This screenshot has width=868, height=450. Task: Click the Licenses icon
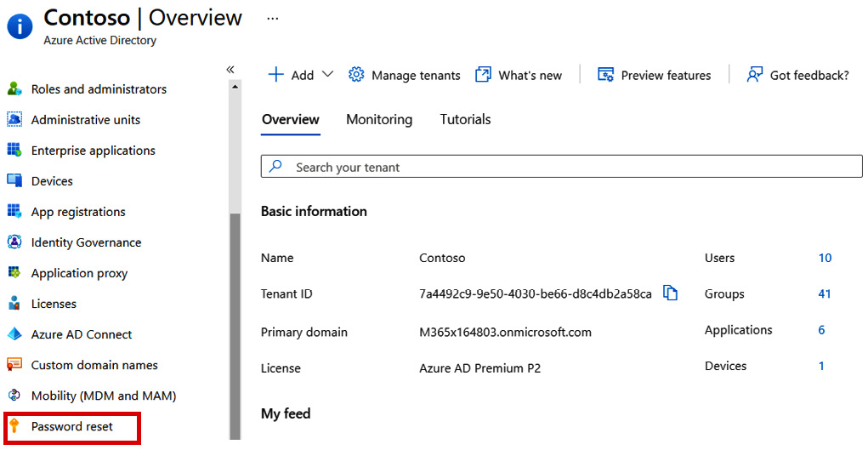(14, 303)
